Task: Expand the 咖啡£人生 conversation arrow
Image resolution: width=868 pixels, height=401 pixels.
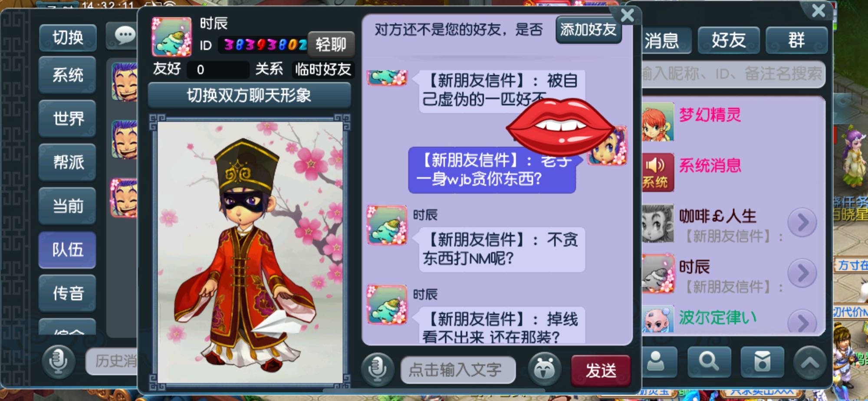Action: pyautogui.click(x=802, y=223)
